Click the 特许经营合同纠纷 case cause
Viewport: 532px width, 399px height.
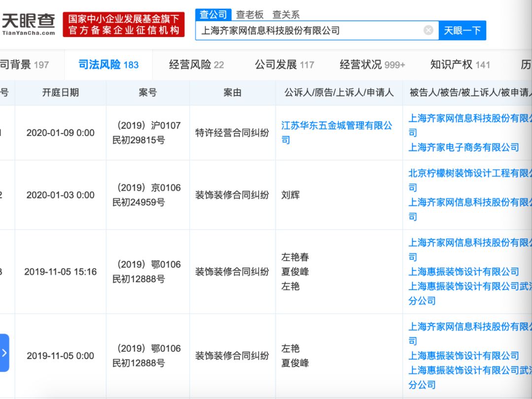(x=232, y=133)
